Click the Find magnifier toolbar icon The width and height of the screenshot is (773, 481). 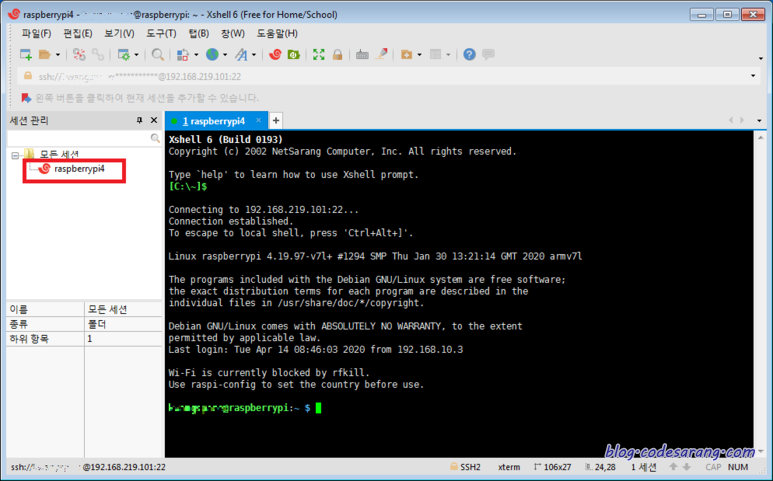[157, 55]
